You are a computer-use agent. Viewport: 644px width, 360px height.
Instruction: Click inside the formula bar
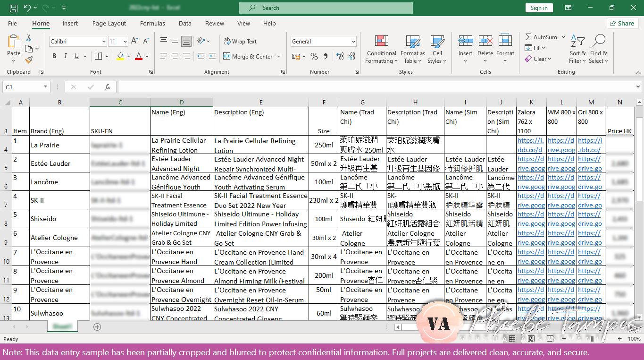pyautogui.click(x=330, y=86)
